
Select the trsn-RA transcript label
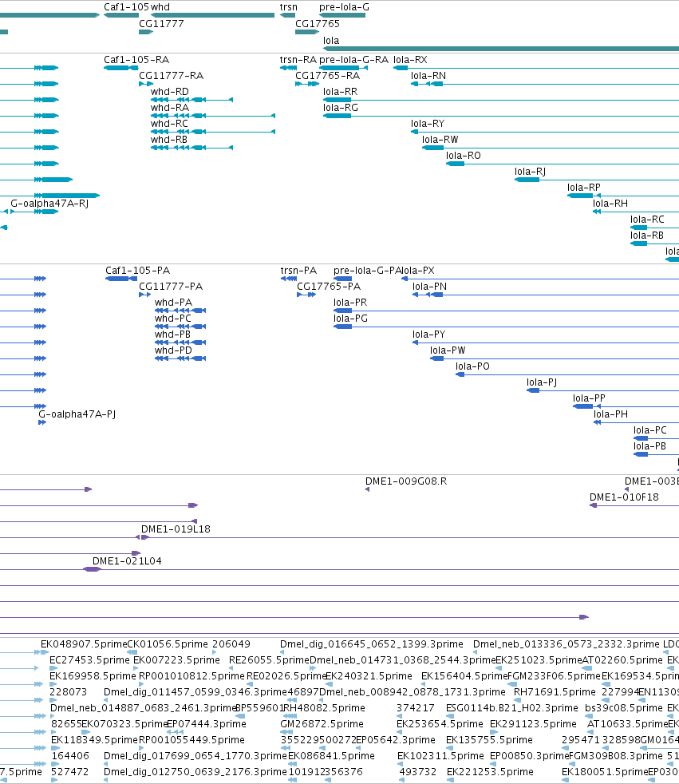(x=298, y=60)
